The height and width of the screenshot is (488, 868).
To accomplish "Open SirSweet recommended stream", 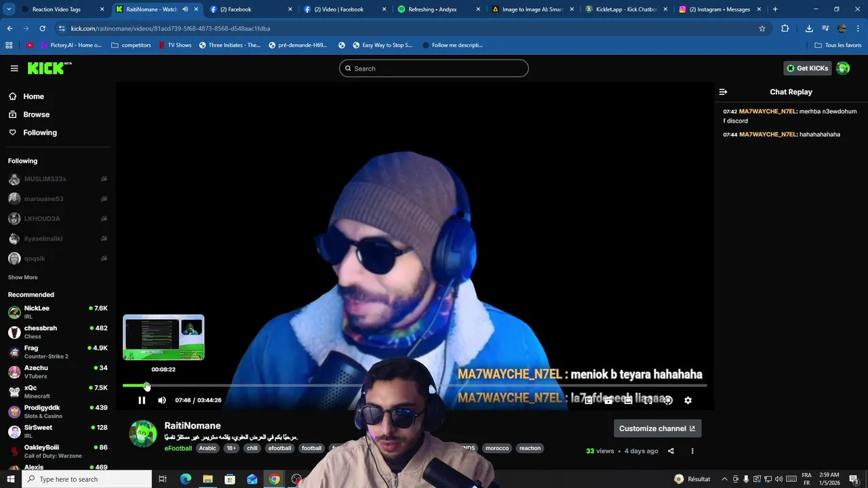I will (x=58, y=431).
